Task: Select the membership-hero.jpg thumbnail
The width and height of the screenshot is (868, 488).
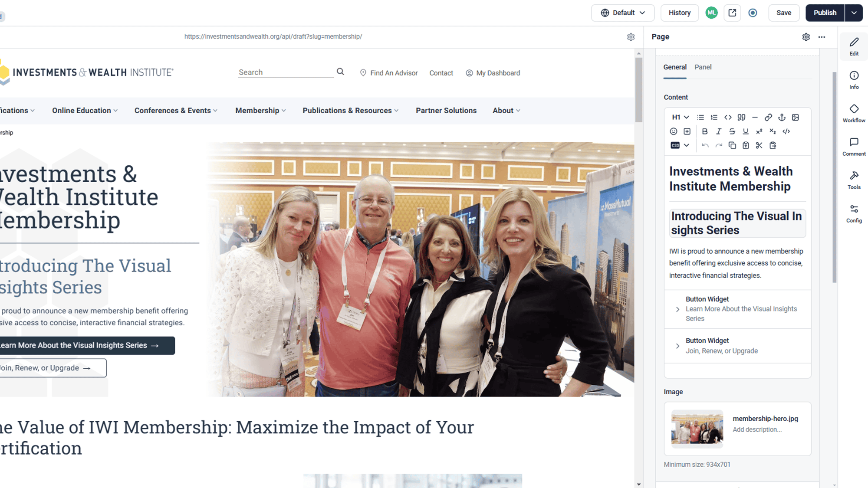Action: [x=697, y=429]
